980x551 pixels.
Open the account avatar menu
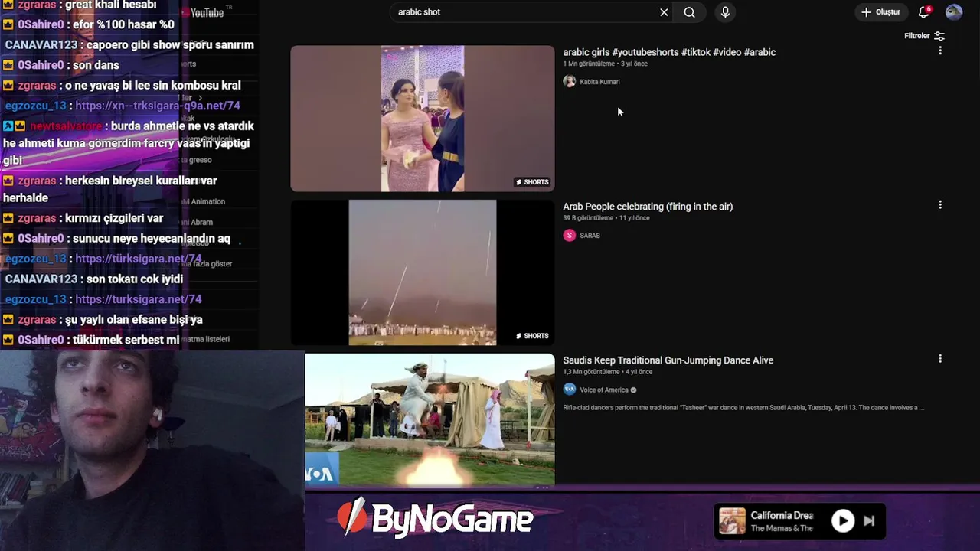(x=954, y=12)
